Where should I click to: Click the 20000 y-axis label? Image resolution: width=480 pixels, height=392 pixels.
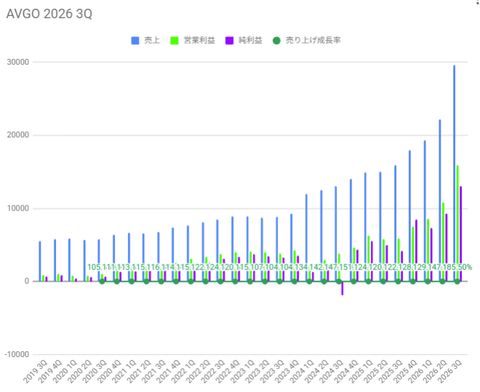click(18, 135)
